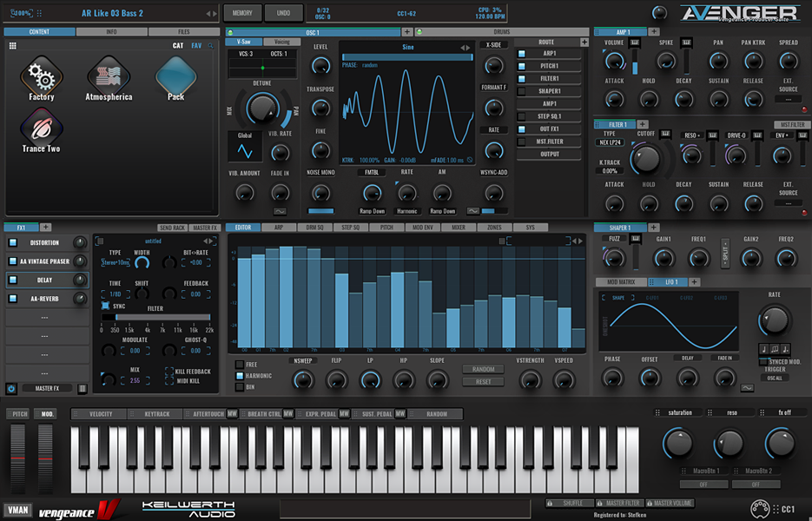Add a new LFO tab
The image size is (812, 521).
[694, 281]
